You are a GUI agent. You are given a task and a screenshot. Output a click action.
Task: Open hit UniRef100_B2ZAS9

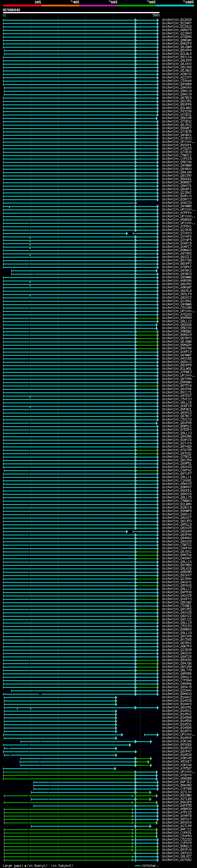(x=177, y=20)
